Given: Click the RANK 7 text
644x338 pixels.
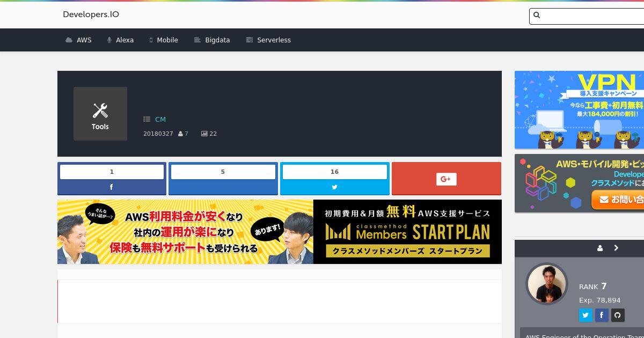Looking at the screenshot, I should 593,286.
